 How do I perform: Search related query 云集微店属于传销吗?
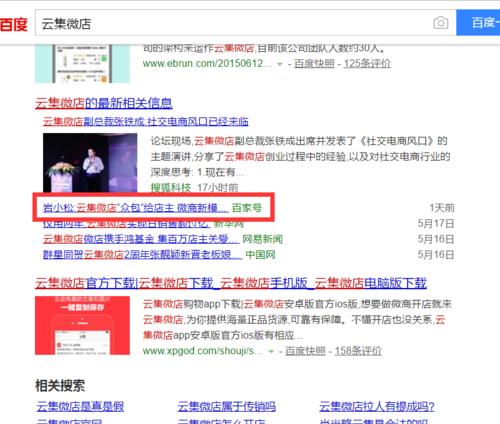[227, 407]
